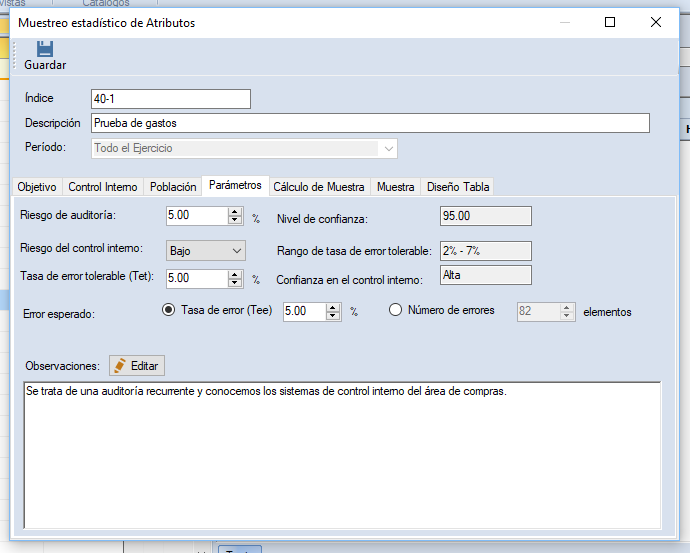This screenshot has height=553, width=690.
Task: Increase Tasa de error tolerable value
Action: 235,274
